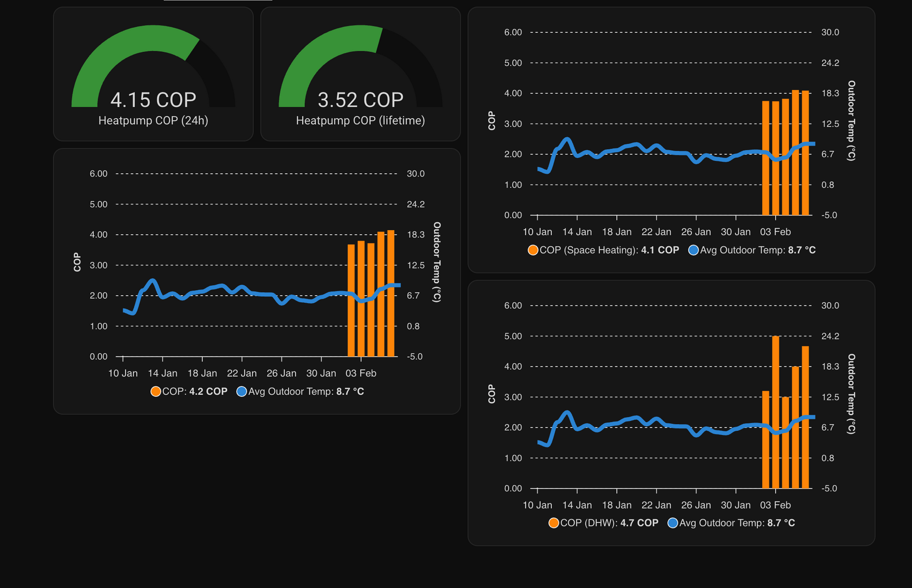Click orange COP legend marker in left chart

click(x=156, y=391)
